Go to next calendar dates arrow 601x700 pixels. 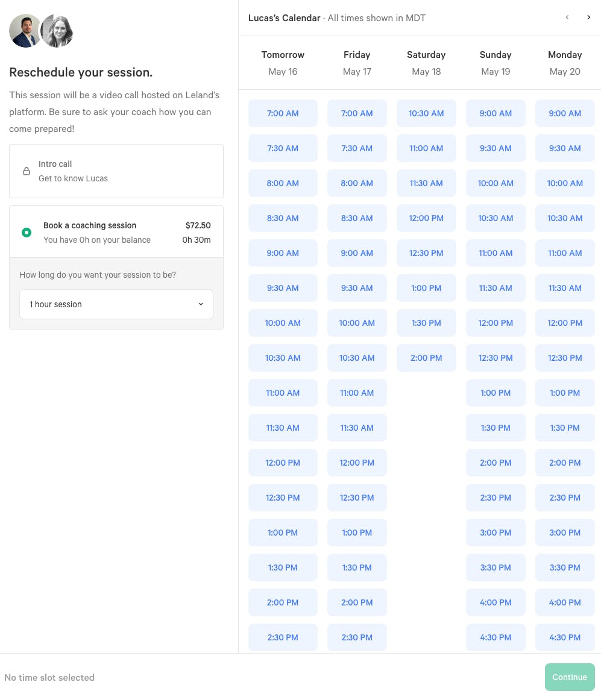point(588,17)
